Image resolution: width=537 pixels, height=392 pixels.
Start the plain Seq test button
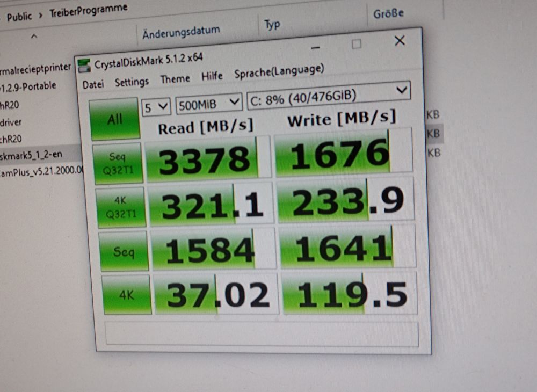pos(124,251)
